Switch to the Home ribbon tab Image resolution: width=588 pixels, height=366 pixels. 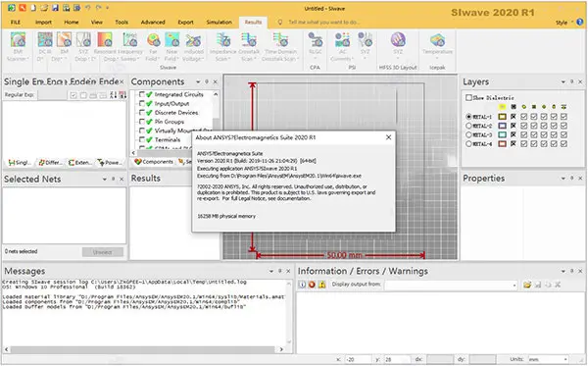coord(72,23)
